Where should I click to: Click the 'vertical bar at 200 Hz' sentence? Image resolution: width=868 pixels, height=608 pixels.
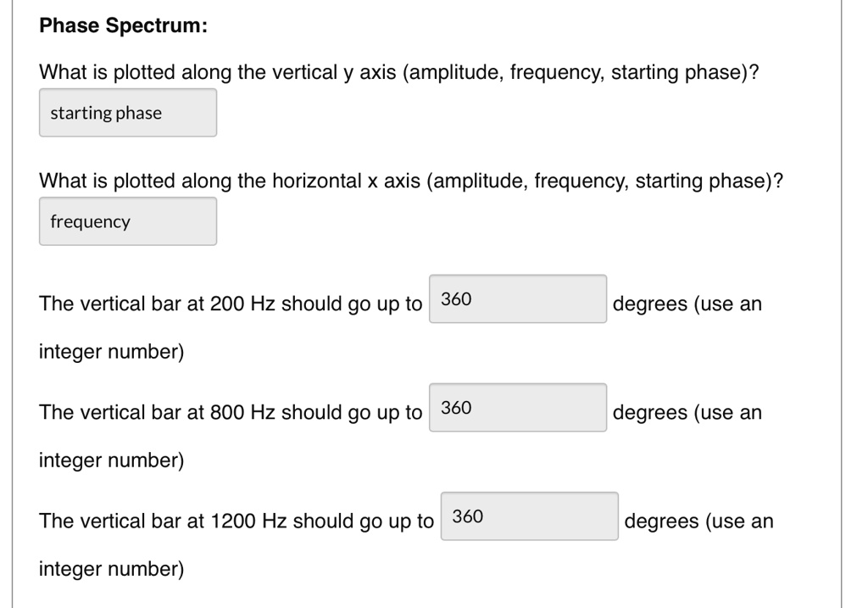[230, 304]
